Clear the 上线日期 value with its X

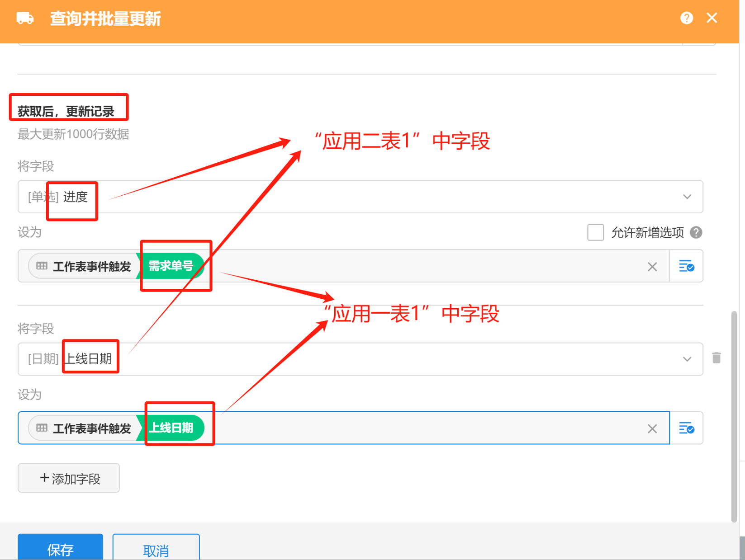pos(652,428)
